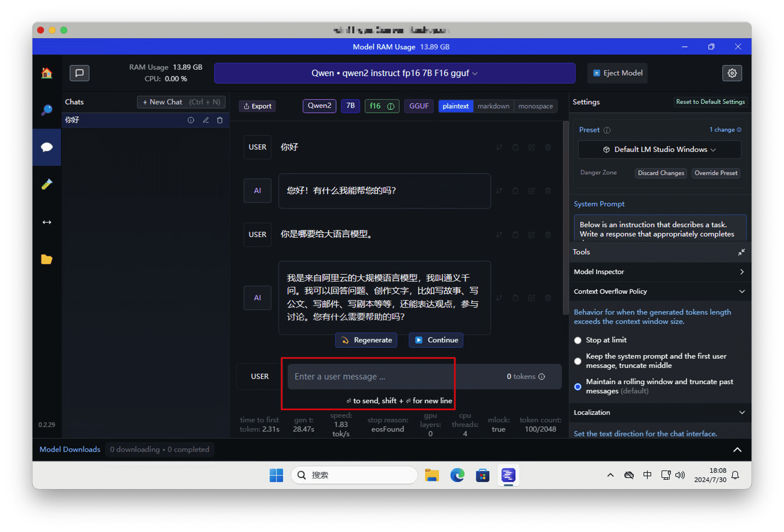Show info for the 你好 chat

pyautogui.click(x=190, y=120)
